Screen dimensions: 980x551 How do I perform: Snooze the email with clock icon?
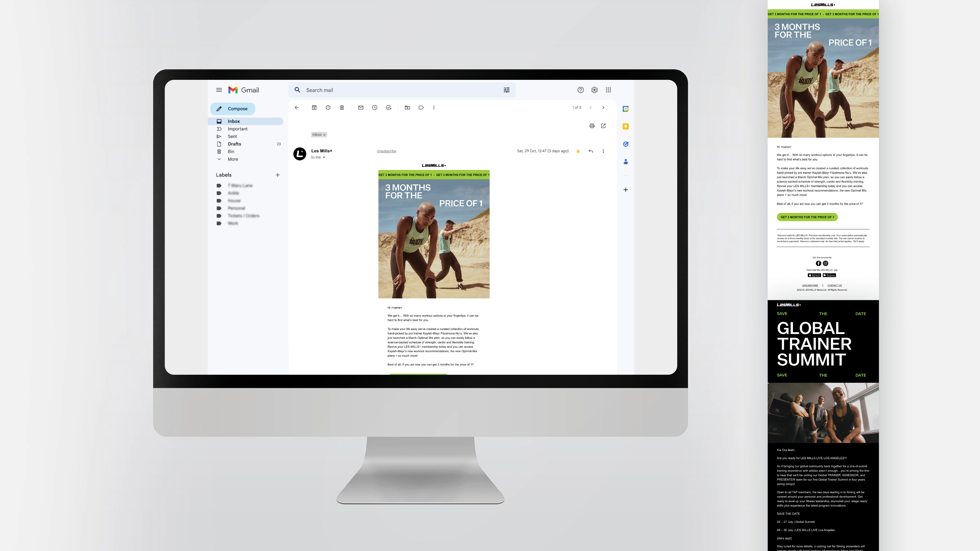375,108
